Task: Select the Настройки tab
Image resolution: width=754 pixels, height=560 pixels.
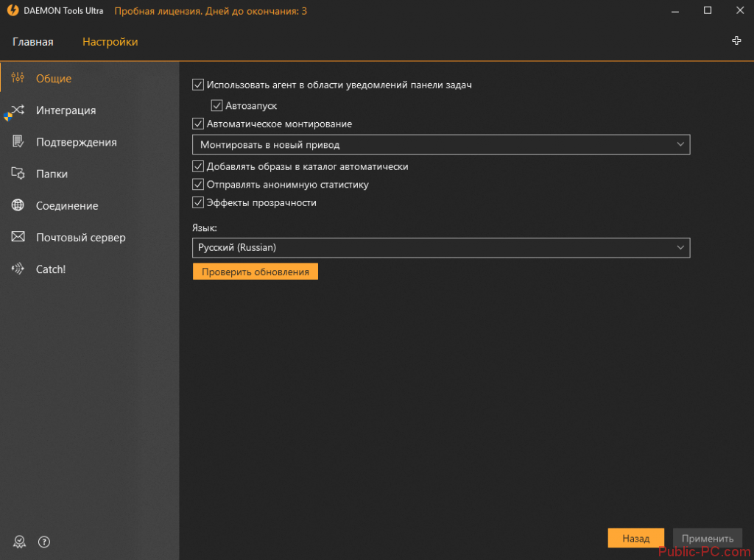Action: [110, 42]
